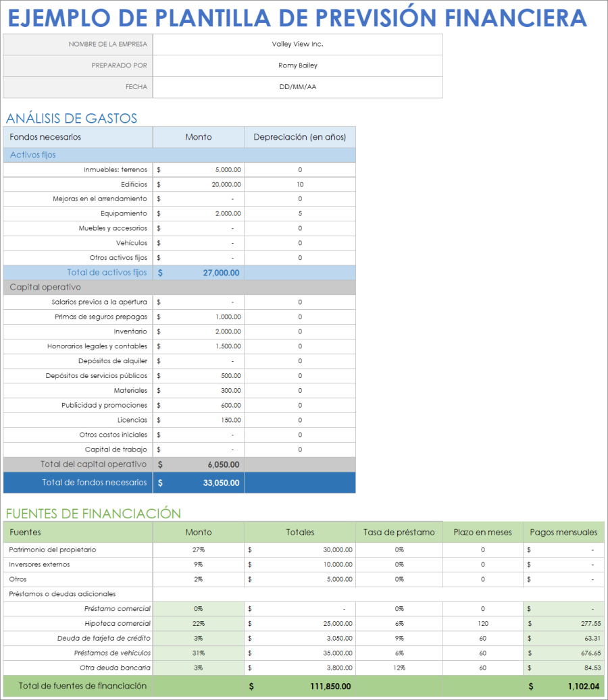Click the Equipamiento depreciation cell showing 5
This screenshot has width=608, height=700.
point(299,213)
